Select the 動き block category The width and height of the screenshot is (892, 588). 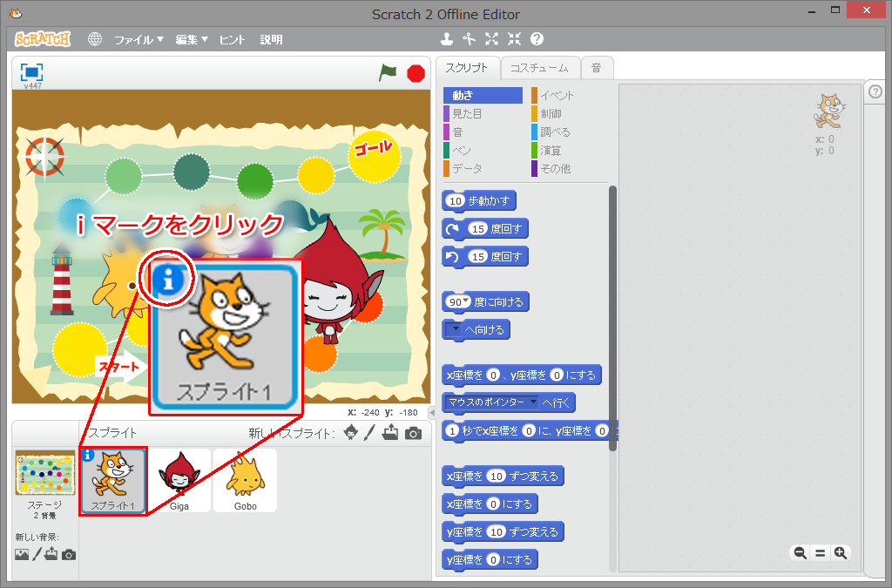[483, 95]
